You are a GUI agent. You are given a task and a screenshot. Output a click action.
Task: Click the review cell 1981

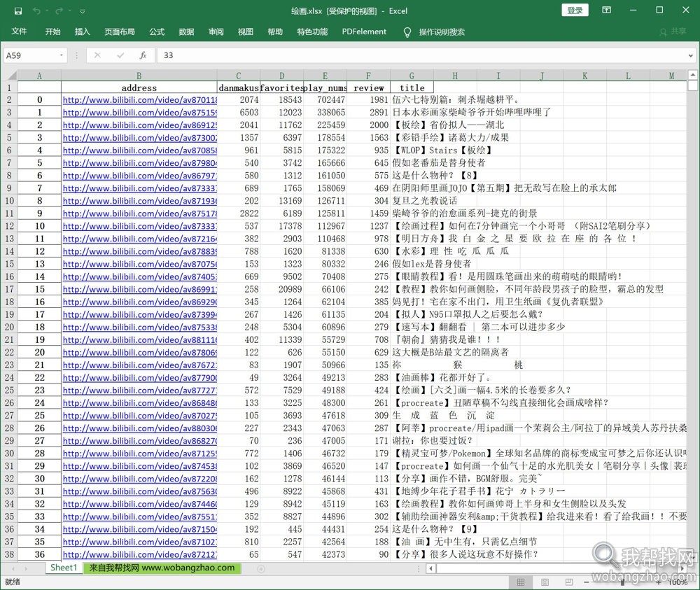(368, 100)
